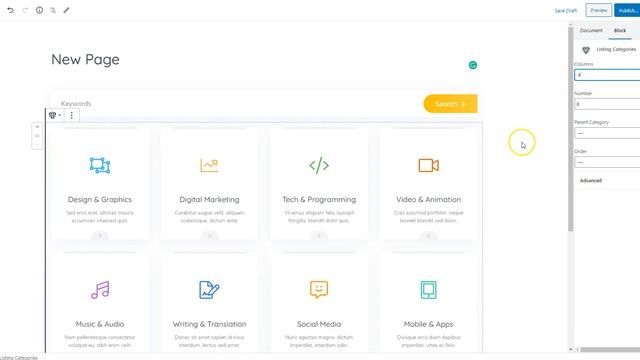Screen dimensions: 640x360
Task: Click the Tech & Programming code icon
Action: [x=319, y=165]
